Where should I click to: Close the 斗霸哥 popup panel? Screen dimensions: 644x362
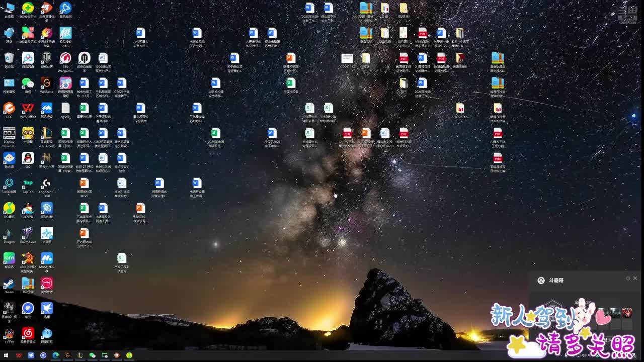point(635,279)
